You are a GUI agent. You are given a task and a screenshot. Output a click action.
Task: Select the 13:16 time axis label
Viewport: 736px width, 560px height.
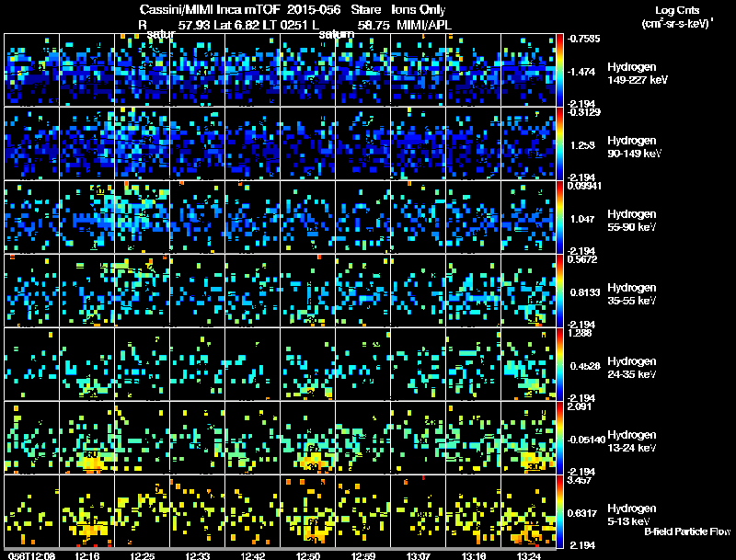474,555
